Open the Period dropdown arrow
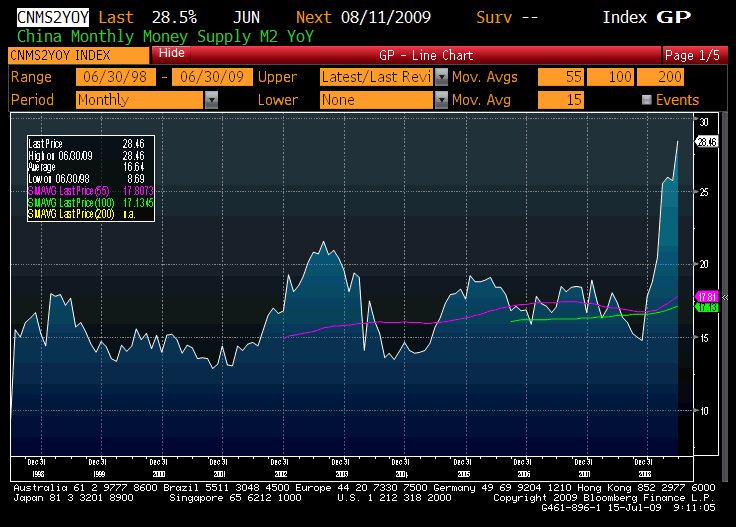Screen dimensions: 736x527 (x=212, y=100)
